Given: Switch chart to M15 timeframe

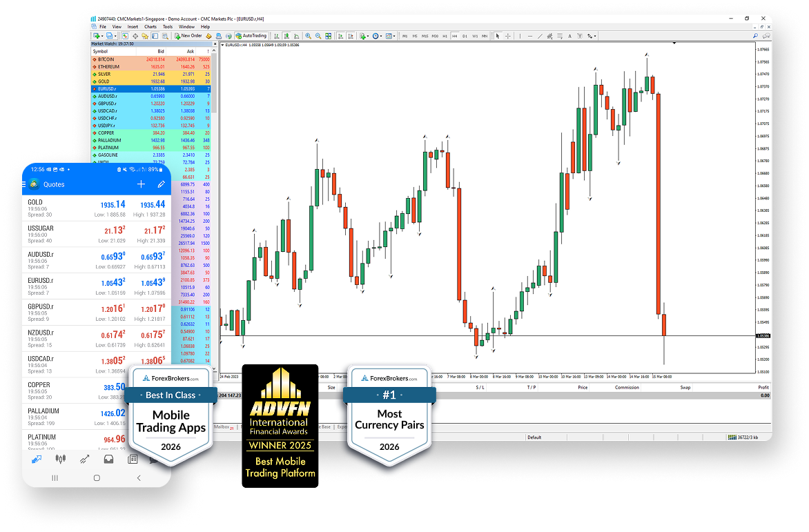Looking at the screenshot, I should coord(425,36).
